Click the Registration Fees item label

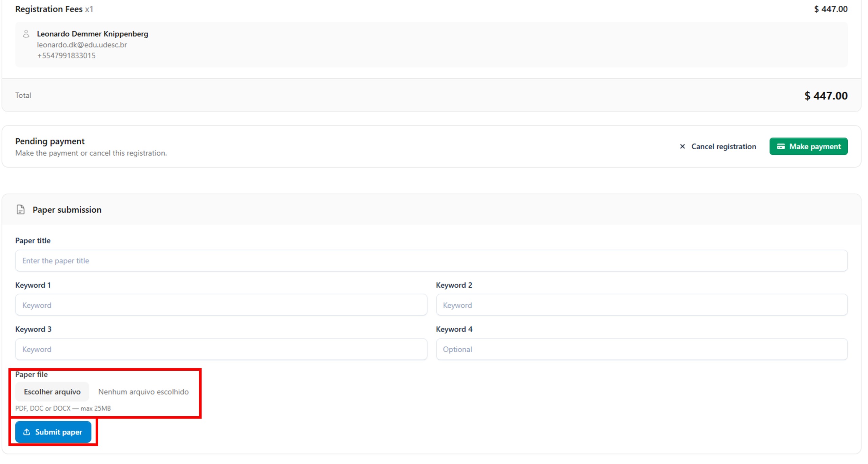click(x=49, y=9)
